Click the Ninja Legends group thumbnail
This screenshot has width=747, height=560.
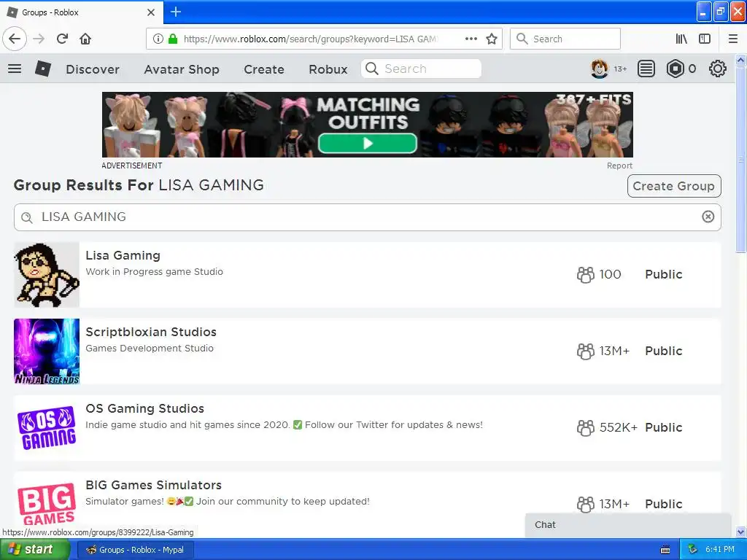47,351
